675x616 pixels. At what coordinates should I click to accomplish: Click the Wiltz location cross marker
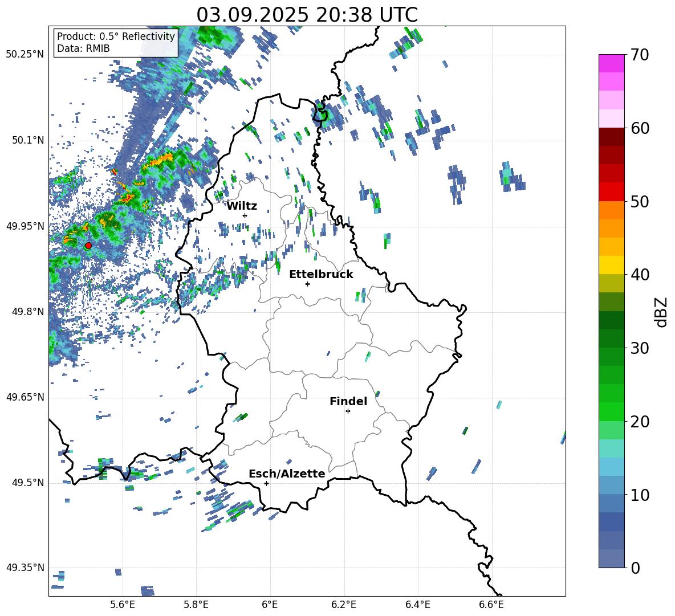pyautogui.click(x=245, y=215)
